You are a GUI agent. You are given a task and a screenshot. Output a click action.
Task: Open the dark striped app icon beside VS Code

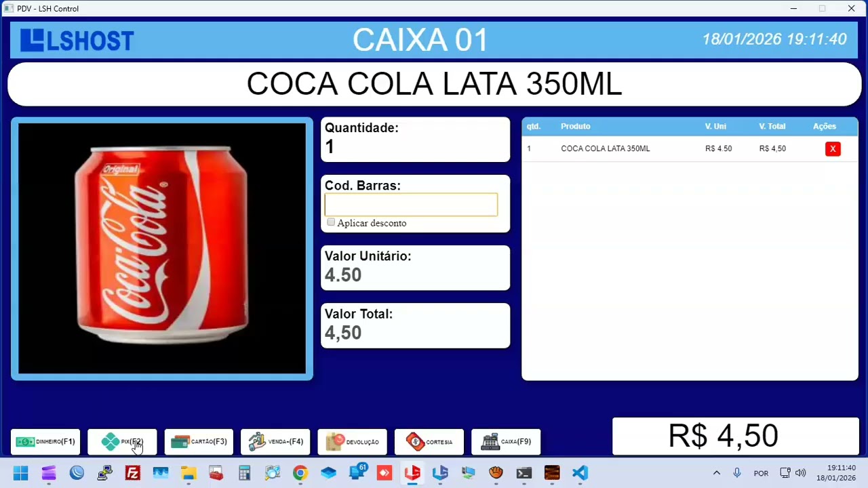click(x=552, y=473)
